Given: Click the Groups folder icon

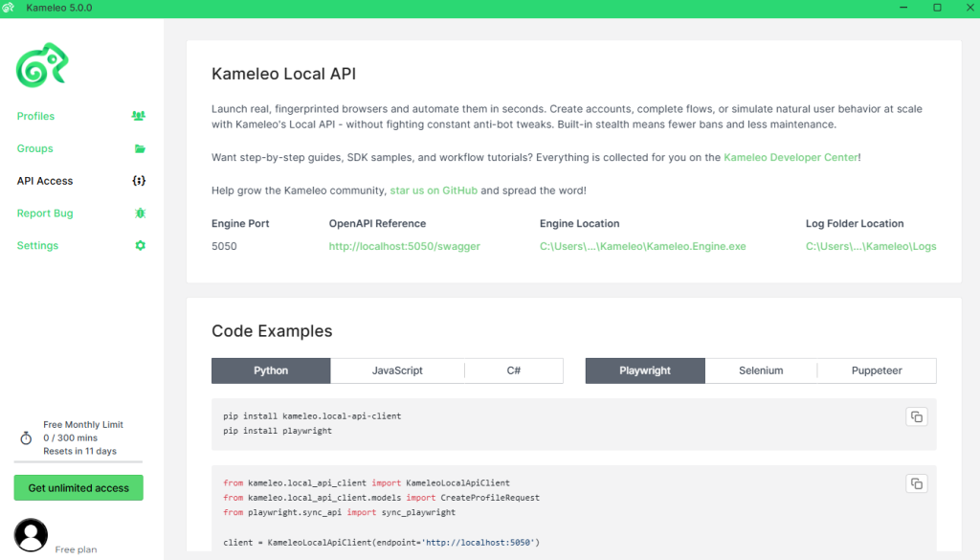Looking at the screenshot, I should pyautogui.click(x=140, y=148).
